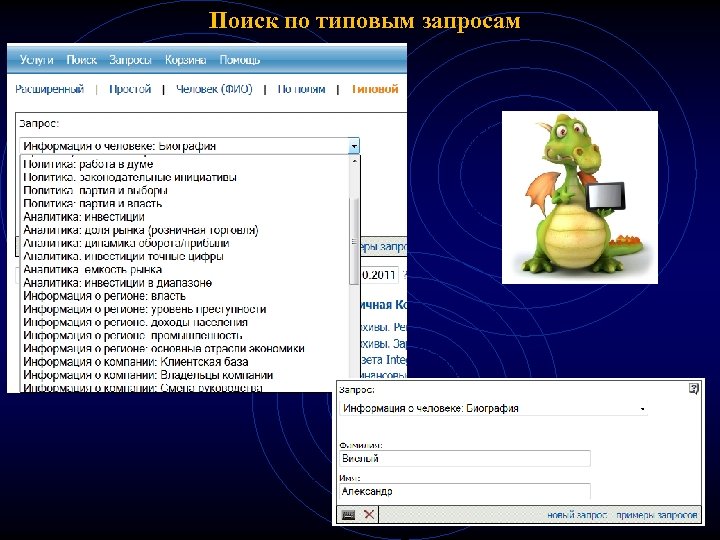Click the dragon with tablet image
The width and height of the screenshot is (720, 540).
pos(580,197)
